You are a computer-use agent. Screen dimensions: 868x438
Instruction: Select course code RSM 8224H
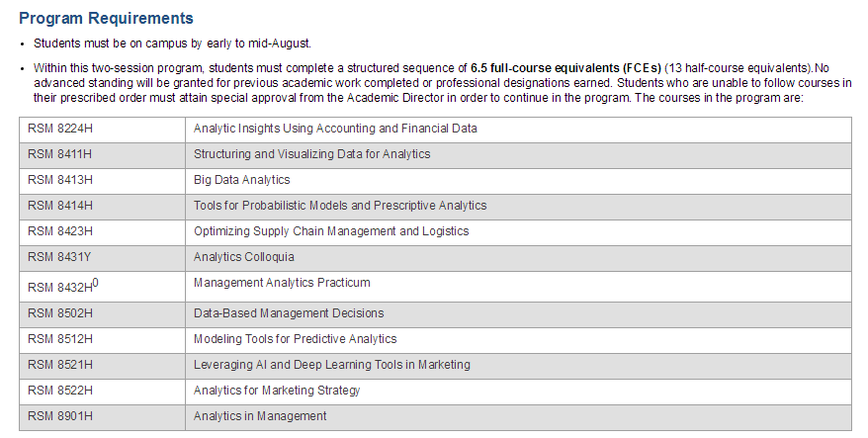pos(60,129)
